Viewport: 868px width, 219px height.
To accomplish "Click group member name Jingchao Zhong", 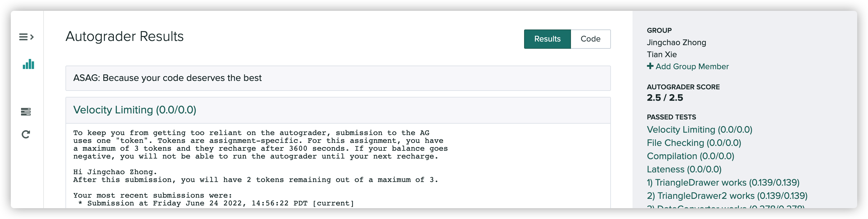I will 676,42.
